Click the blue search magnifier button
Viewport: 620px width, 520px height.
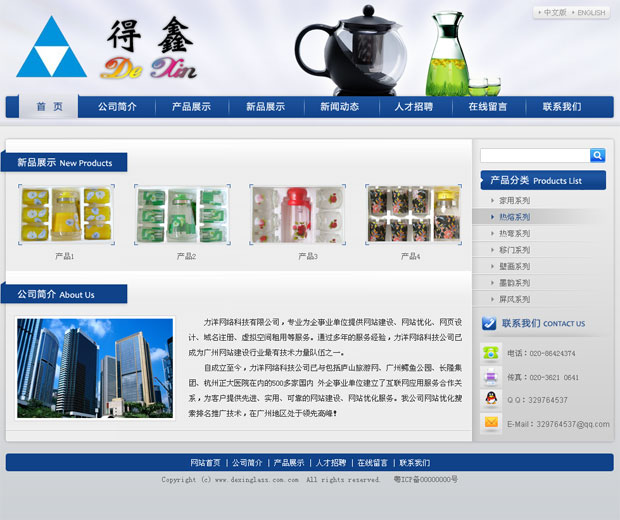tap(598, 155)
